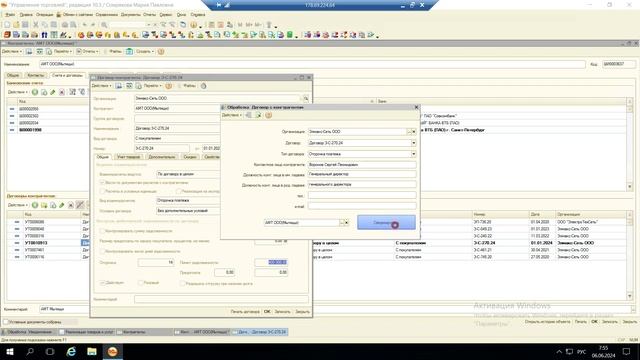Screen dimensions: 640x360
Task: Open Windows Start menu
Action: coord(10,351)
